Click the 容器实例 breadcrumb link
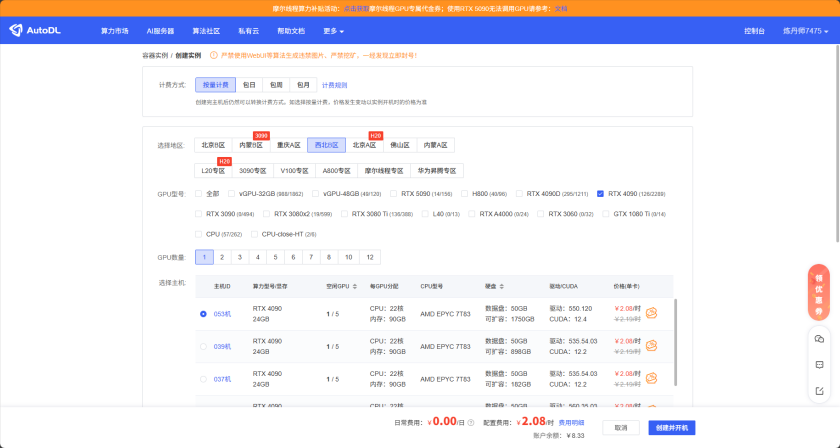 point(155,55)
